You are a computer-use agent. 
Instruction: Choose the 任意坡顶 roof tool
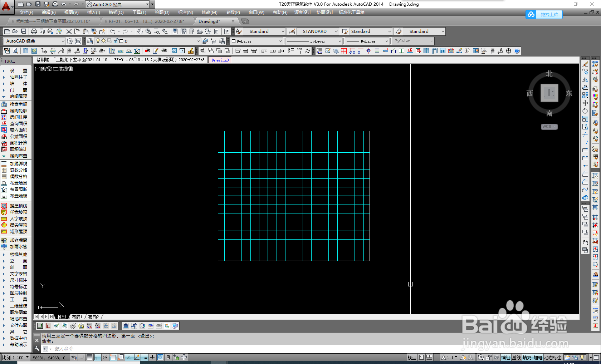[x=14, y=212]
